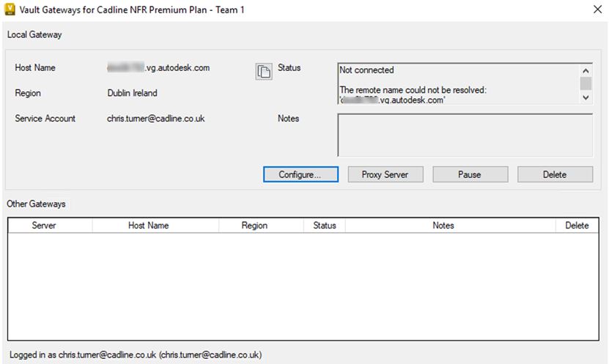
Task: Select the Dublin Ireland region value
Action: click(x=133, y=93)
